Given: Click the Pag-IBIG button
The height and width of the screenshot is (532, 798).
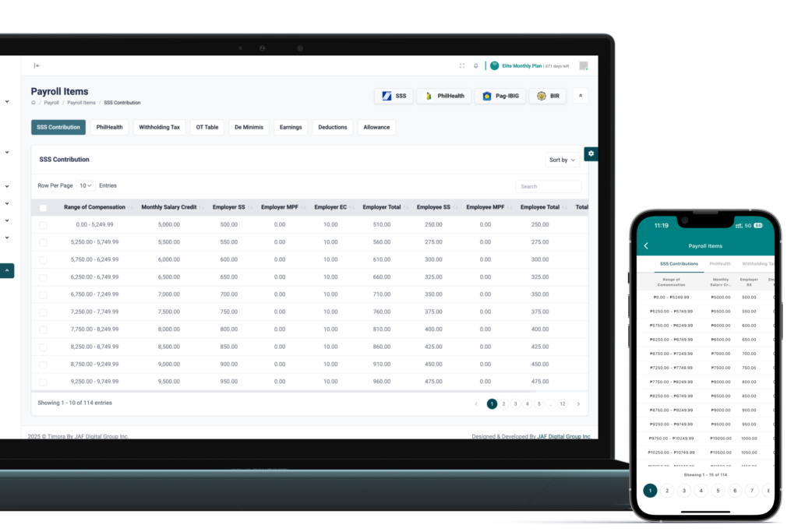Looking at the screenshot, I should (499, 96).
